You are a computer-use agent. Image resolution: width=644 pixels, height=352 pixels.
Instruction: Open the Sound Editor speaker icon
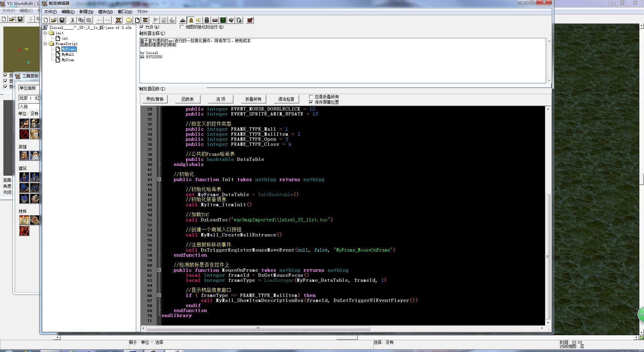199,20
